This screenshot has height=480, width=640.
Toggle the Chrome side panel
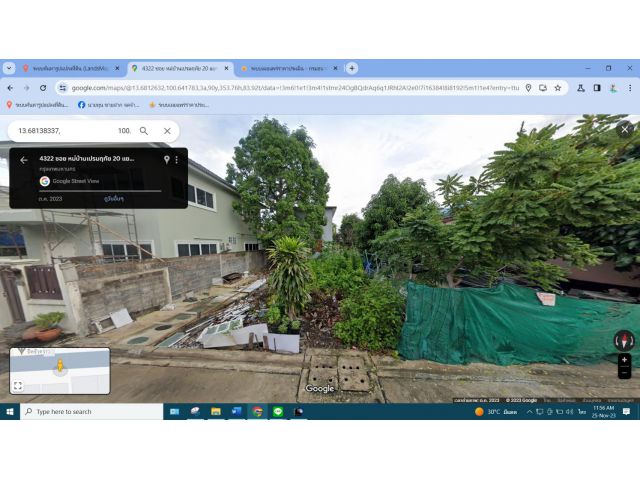597,88
